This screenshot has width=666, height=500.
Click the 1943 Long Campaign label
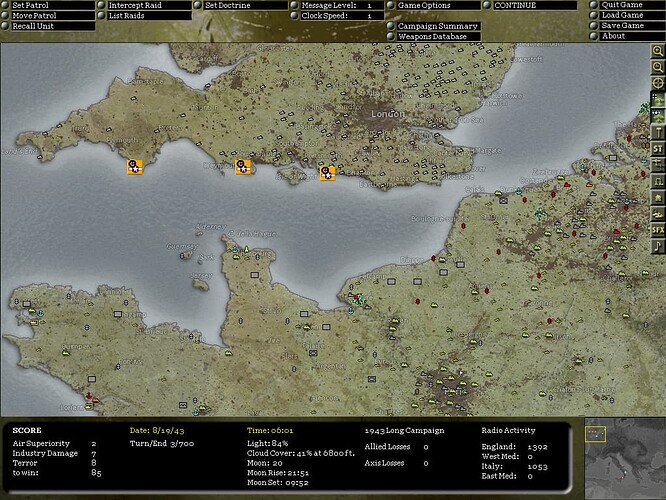click(x=404, y=430)
